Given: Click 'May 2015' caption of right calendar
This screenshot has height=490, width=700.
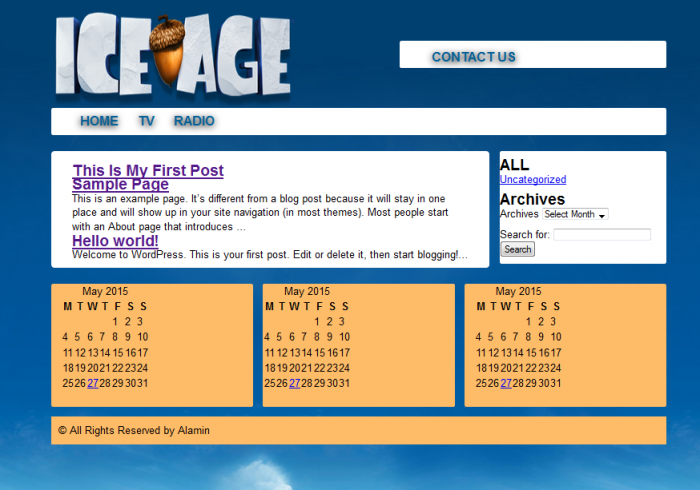Looking at the screenshot, I should (x=518, y=291).
